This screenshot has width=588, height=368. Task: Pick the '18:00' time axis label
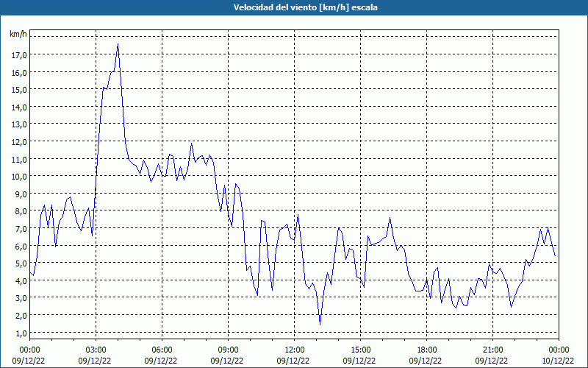[x=427, y=350]
